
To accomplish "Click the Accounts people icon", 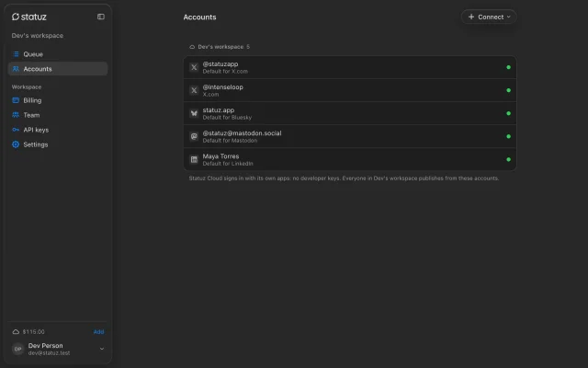I will point(16,69).
